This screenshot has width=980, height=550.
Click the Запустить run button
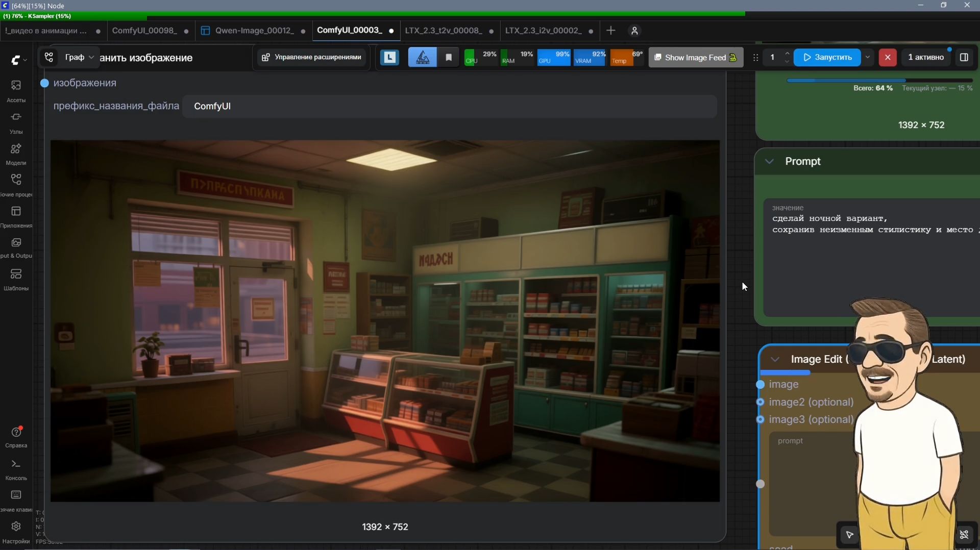827,58
